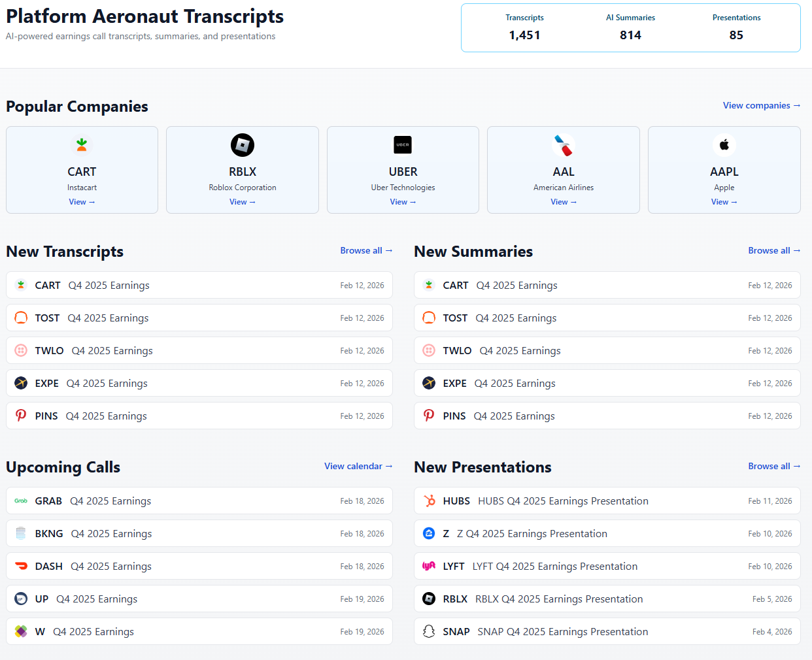Click EXPE icon in New Summaries list
Viewport: 812px width, 660px height.
click(429, 383)
